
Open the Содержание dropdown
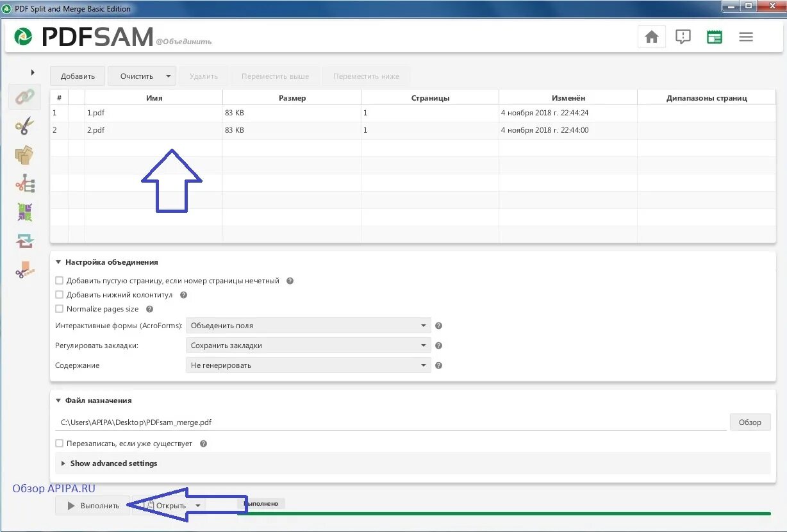click(308, 365)
